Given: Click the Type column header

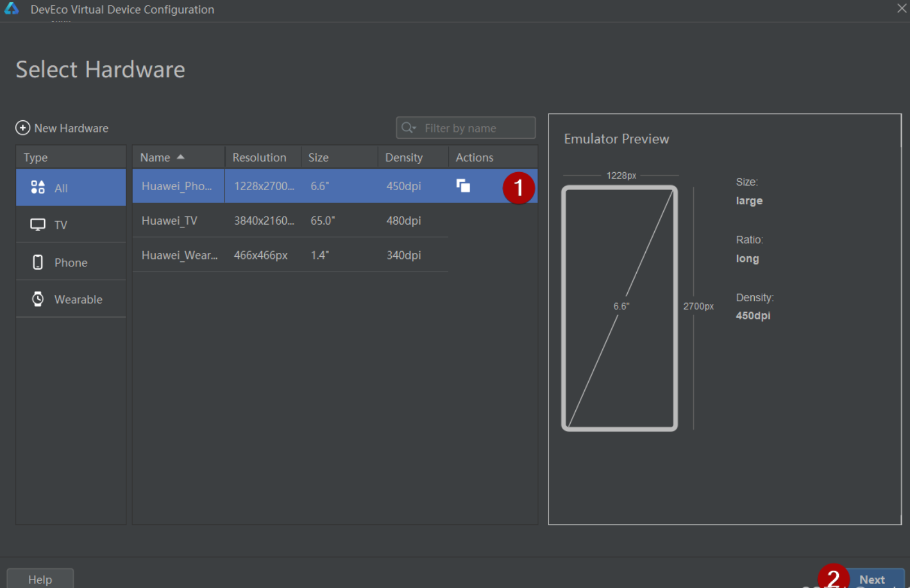Looking at the screenshot, I should 71,157.
